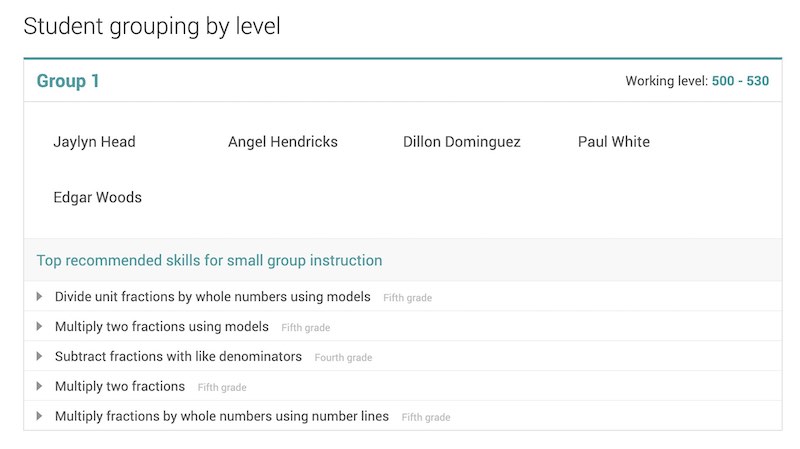Select student Dillon Dominguez
This screenshot has width=800, height=449.
pos(462,142)
